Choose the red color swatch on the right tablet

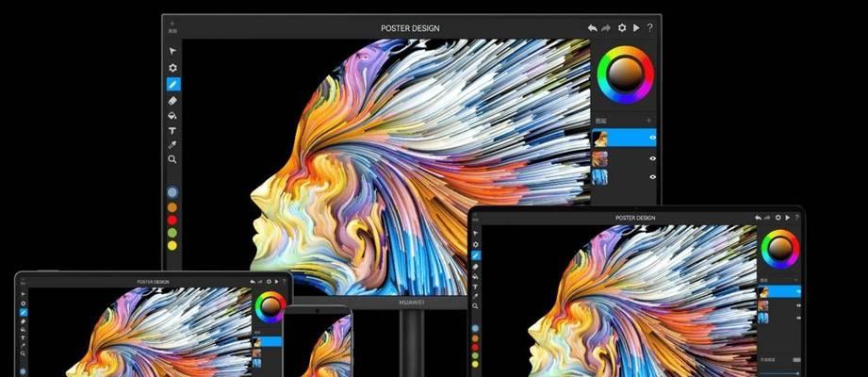[475, 347]
